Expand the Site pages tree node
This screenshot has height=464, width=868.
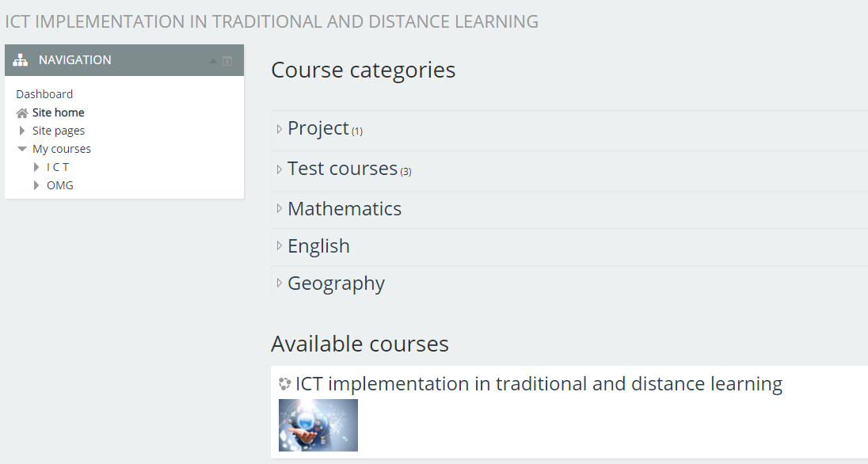[22, 131]
